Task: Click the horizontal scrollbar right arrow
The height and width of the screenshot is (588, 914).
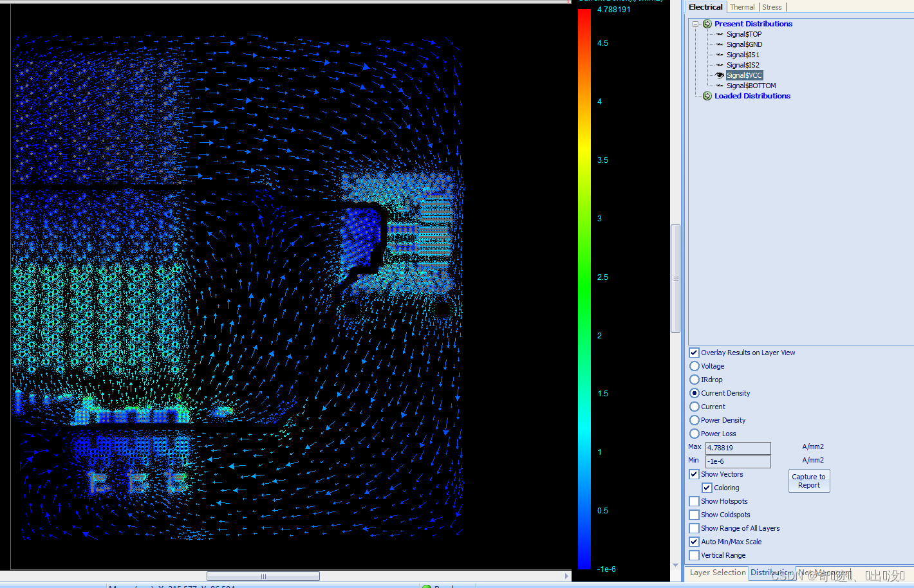Action: (566, 576)
